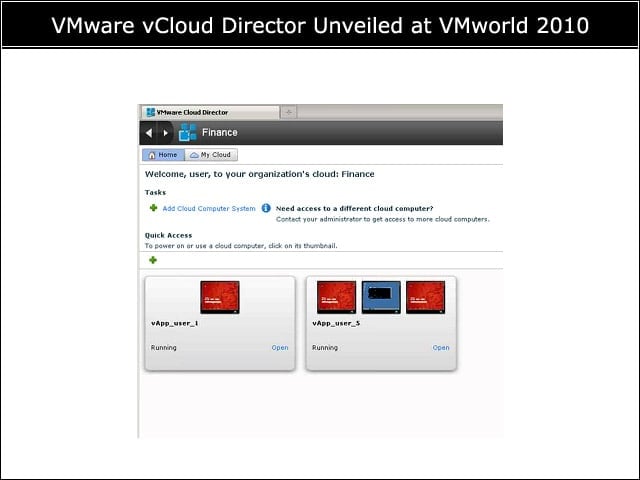The width and height of the screenshot is (640, 480).
Task: Click the green plus beside Add Cloud Computer System
Action: (153, 208)
